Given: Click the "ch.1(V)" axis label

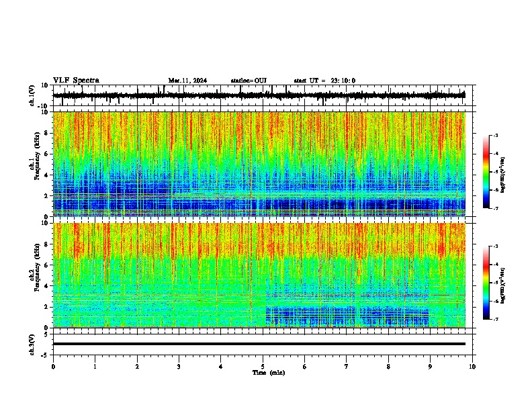Looking at the screenshot, I should click(32, 95).
